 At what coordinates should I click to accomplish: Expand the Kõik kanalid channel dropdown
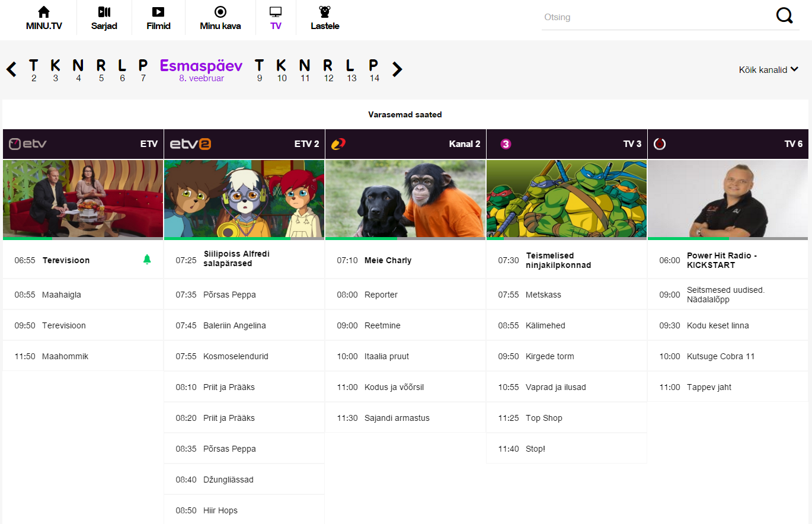769,70
